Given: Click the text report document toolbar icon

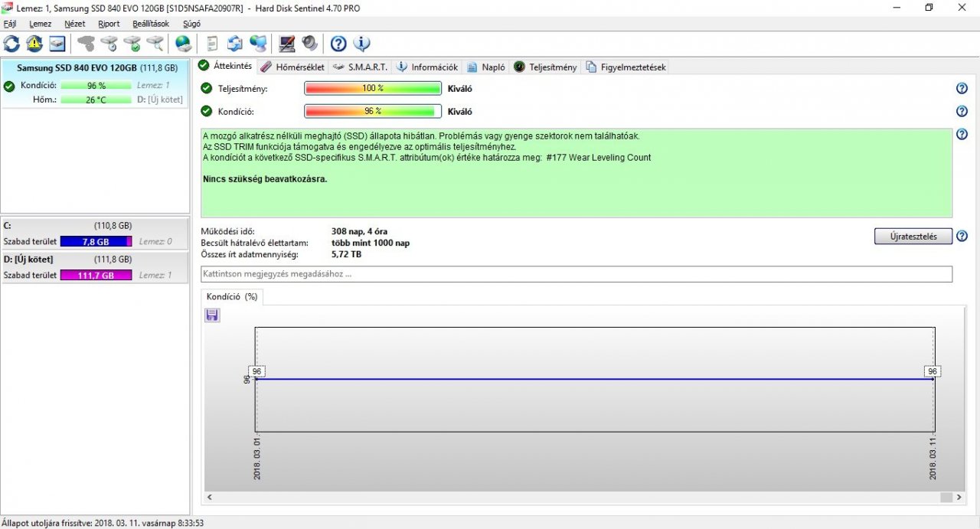Looking at the screenshot, I should [212, 43].
